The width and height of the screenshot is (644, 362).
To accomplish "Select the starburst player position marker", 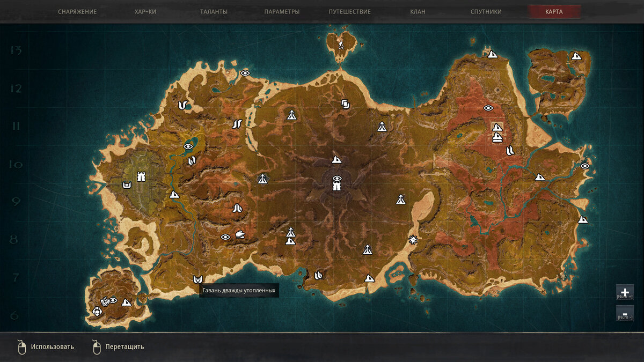I will click(413, 240).
